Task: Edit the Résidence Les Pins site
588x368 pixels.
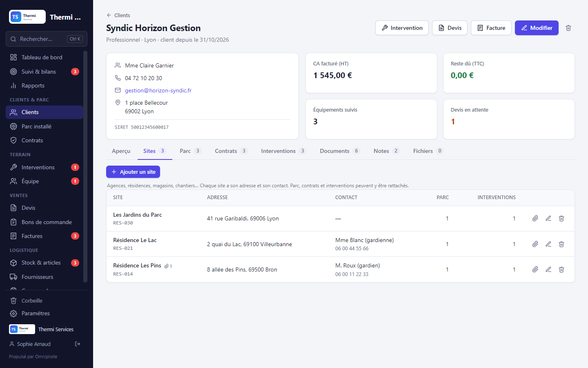Action: pos(548,269)
